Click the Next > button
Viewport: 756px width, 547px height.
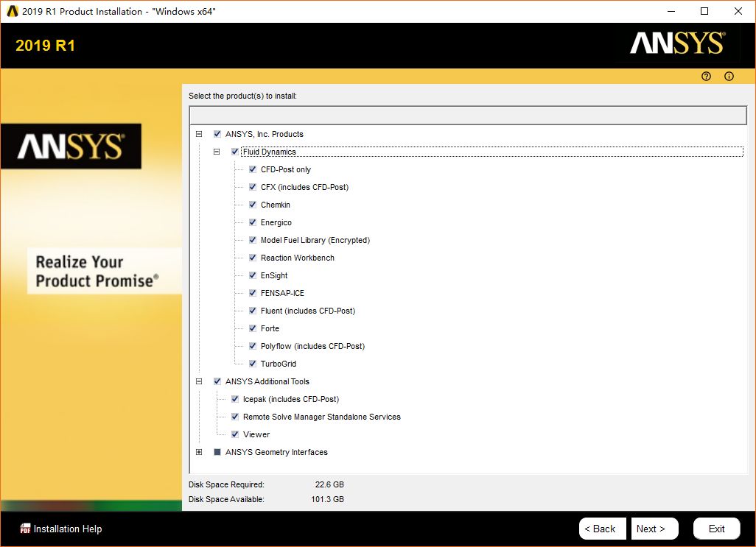[x=654, y=529]
